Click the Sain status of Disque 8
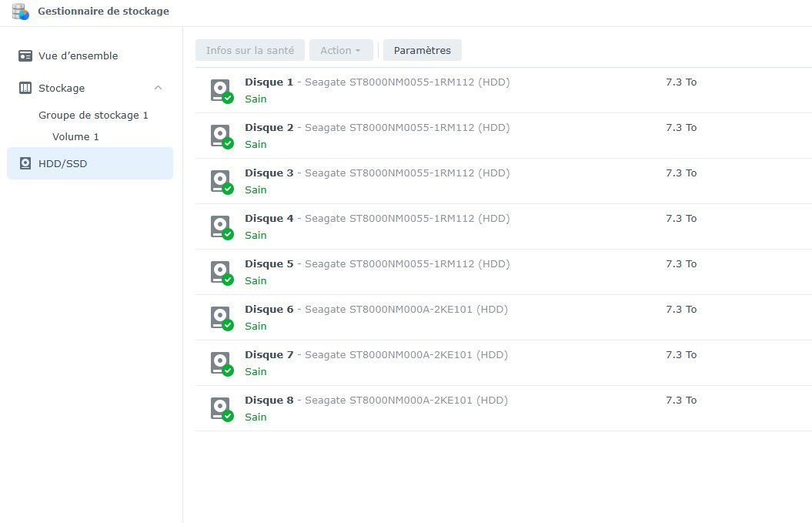The image size is (812, 523). [x=256, y=417]
